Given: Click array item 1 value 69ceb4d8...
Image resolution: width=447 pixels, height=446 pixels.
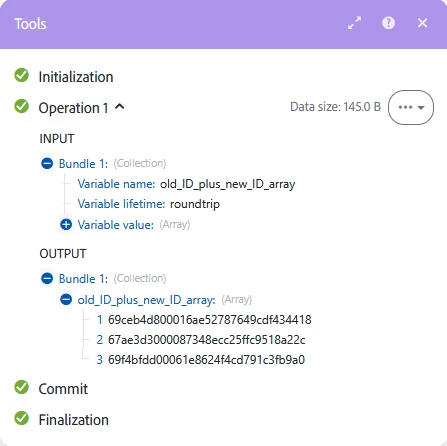Looking at the screenshot, I should click(210, 320).
